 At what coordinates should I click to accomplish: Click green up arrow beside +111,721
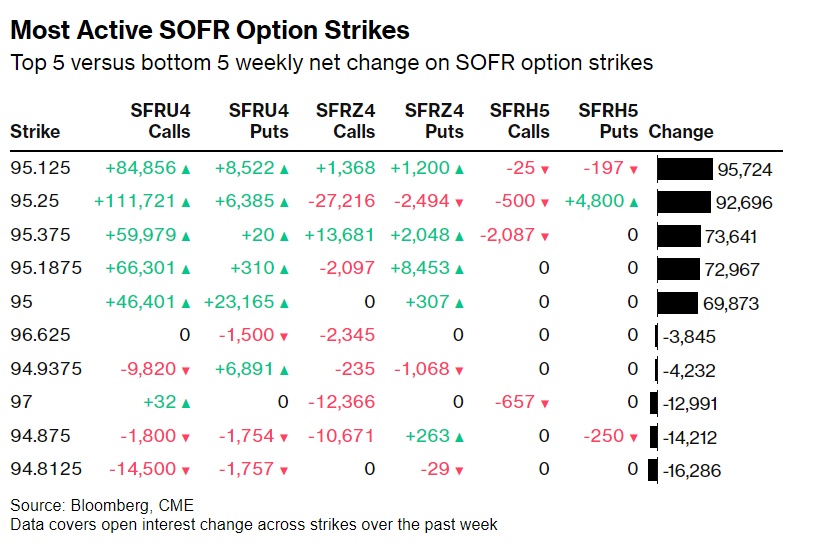(x=185, y=203)
